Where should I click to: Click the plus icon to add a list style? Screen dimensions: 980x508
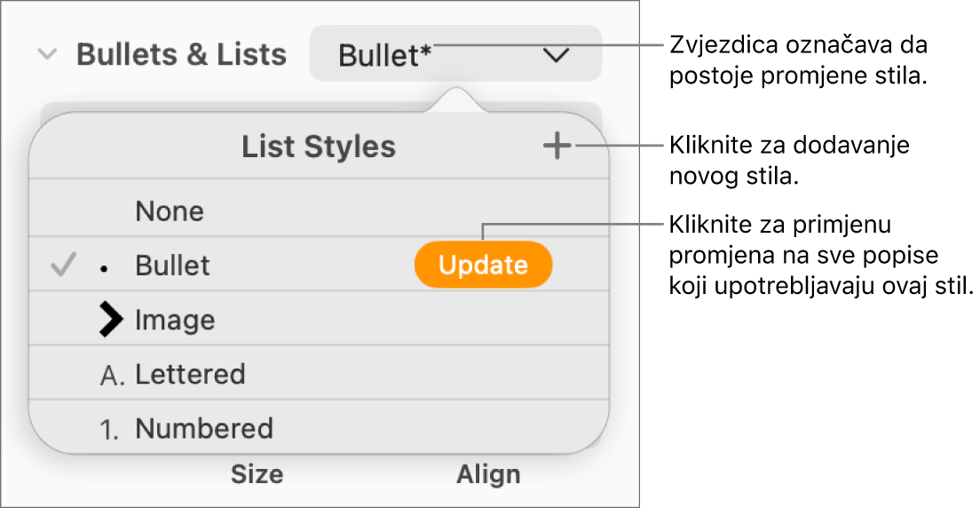[557, 147]
